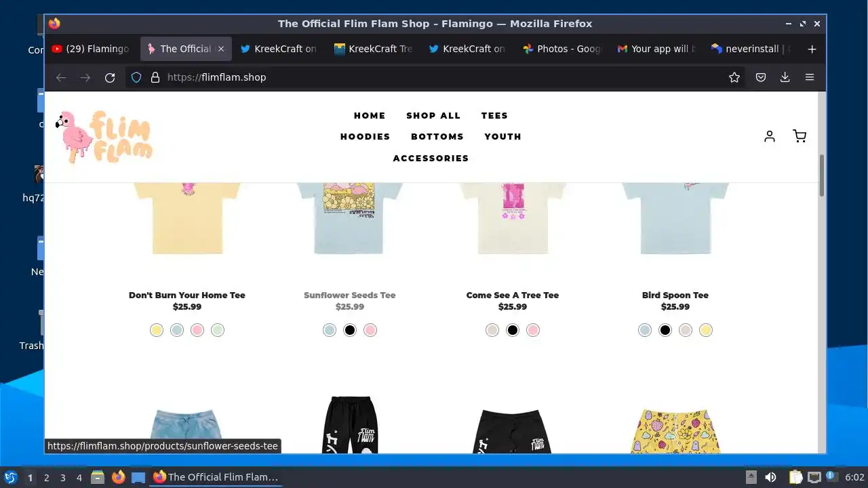Viewport: 868px width, 488px height.
Task: Open Come See A Tree Tee link
Action: click(x=513, y=295)
